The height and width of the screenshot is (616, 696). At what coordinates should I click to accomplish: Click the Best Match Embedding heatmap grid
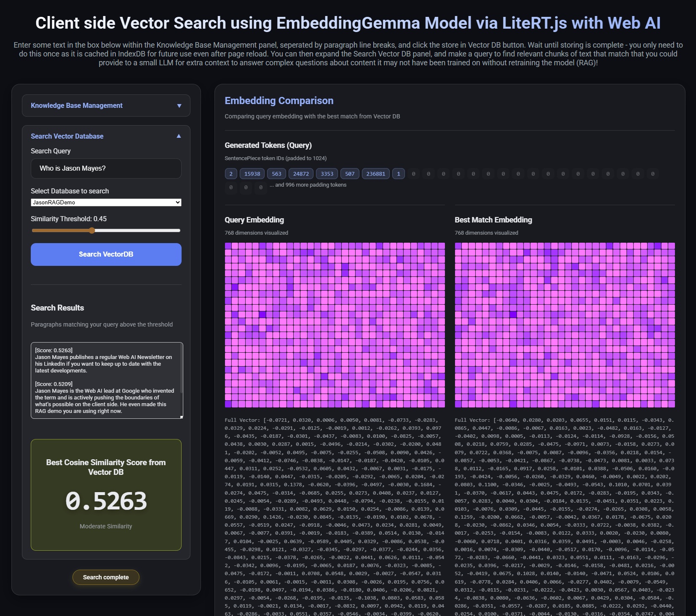tap(565, 325)
